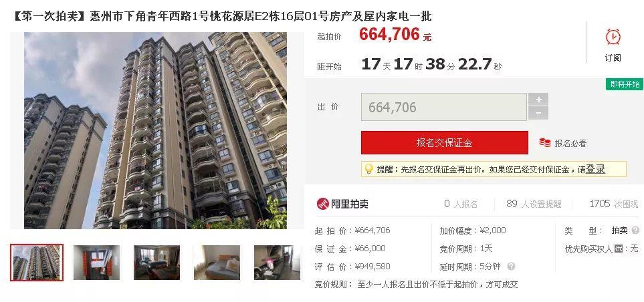Select the third living room thumbnail
644x302 pixels.
click(x=157, y=263)
